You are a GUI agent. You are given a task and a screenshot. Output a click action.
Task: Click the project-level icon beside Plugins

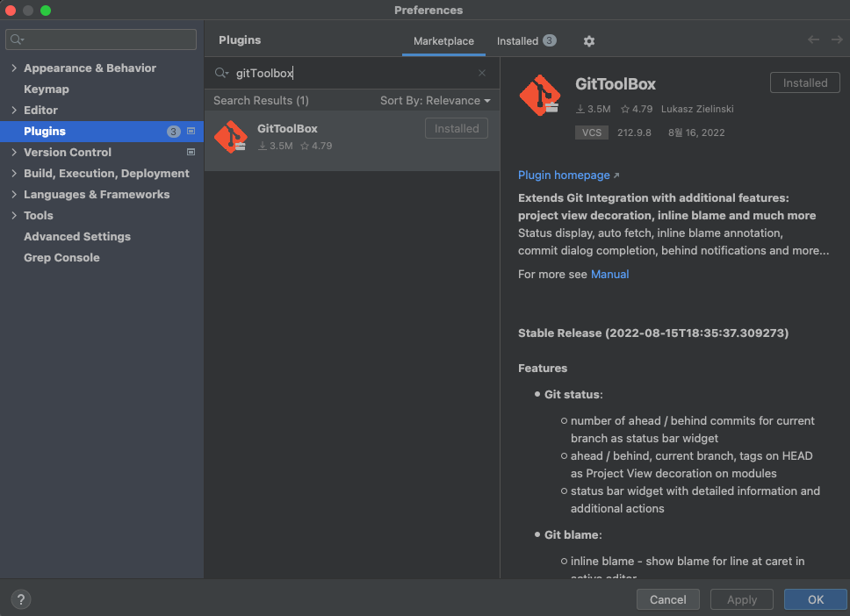[191, 131]
